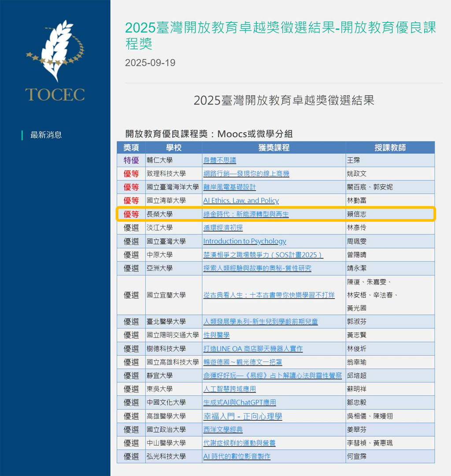Viewport: 451px width, 476px height.
Task: Open the 人工智慧跨域應用 course link
Action: click(229, 389)
